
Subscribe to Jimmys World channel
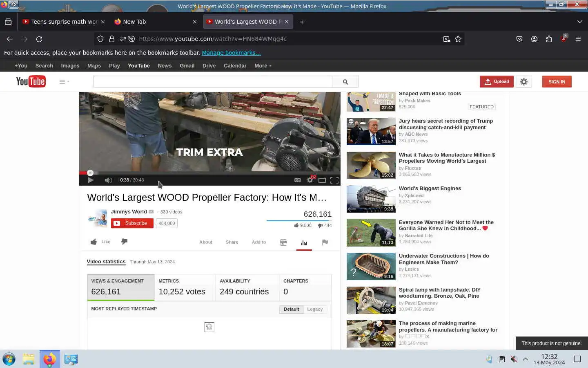pos(132,223)
